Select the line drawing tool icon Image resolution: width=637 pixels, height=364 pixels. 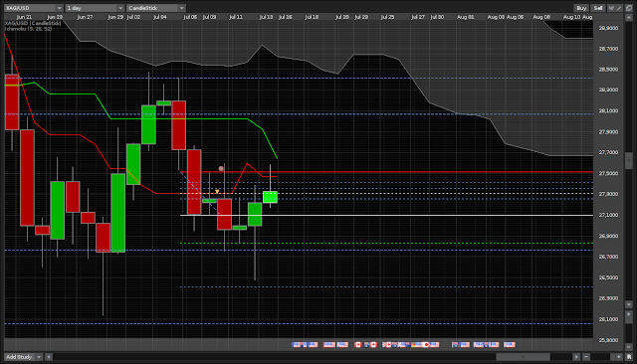(619, 8)
